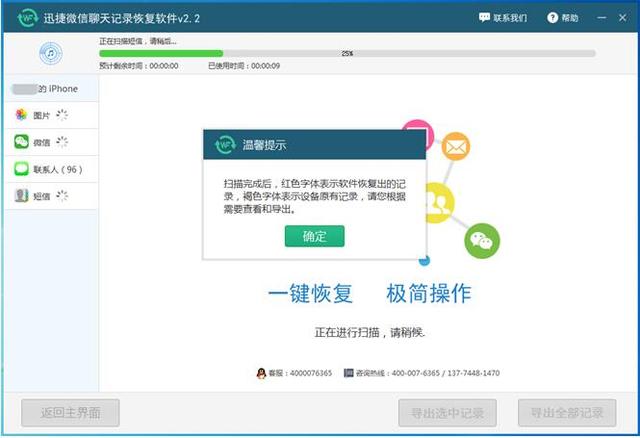Select the 图片 photos category
This screenshot has width=640, height=438.
(51, 115)
